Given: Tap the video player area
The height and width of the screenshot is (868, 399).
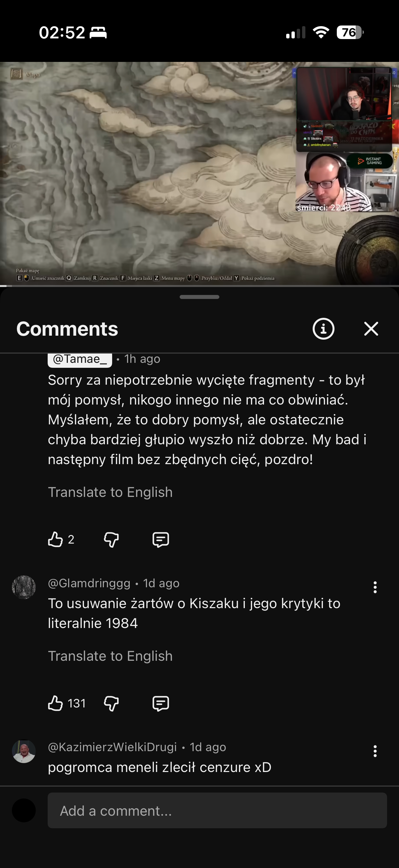Looking at the screenshot, I should click(x=199, y=173).
